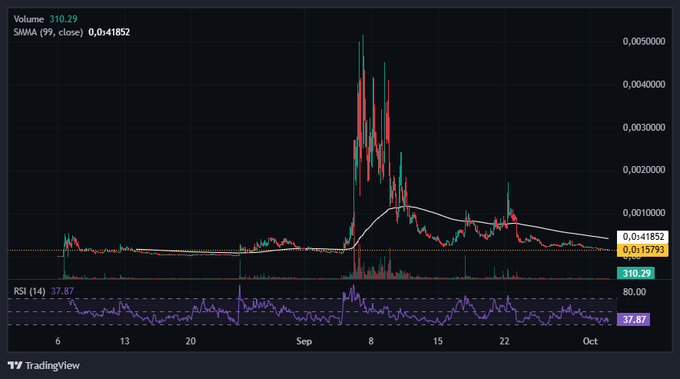
Task: Click the 0,0050000 price axis label
Action: click(644, 42)
